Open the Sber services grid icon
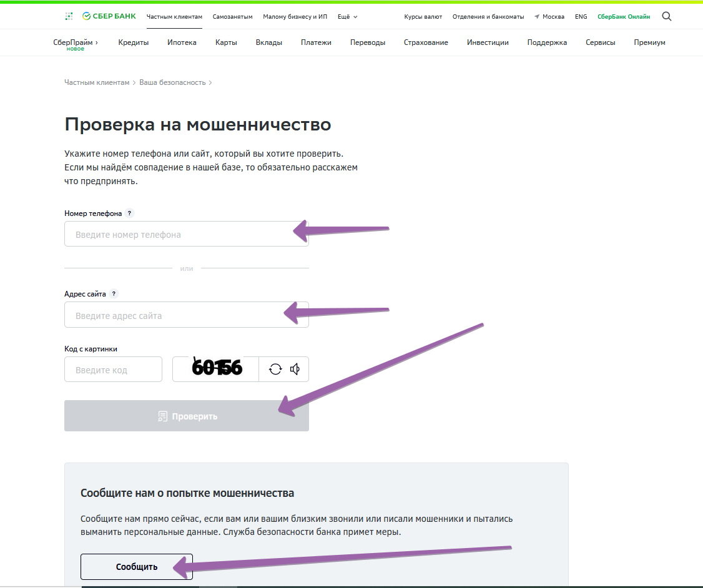 click(69, 17)
